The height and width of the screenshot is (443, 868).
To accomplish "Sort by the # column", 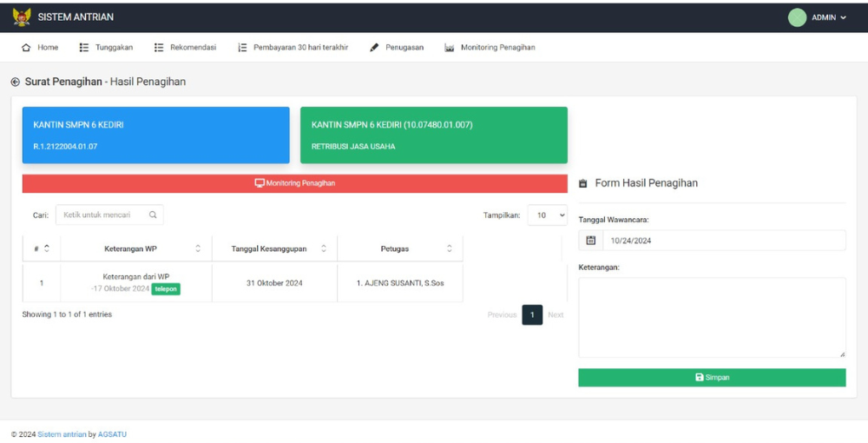I will [42, 248].
